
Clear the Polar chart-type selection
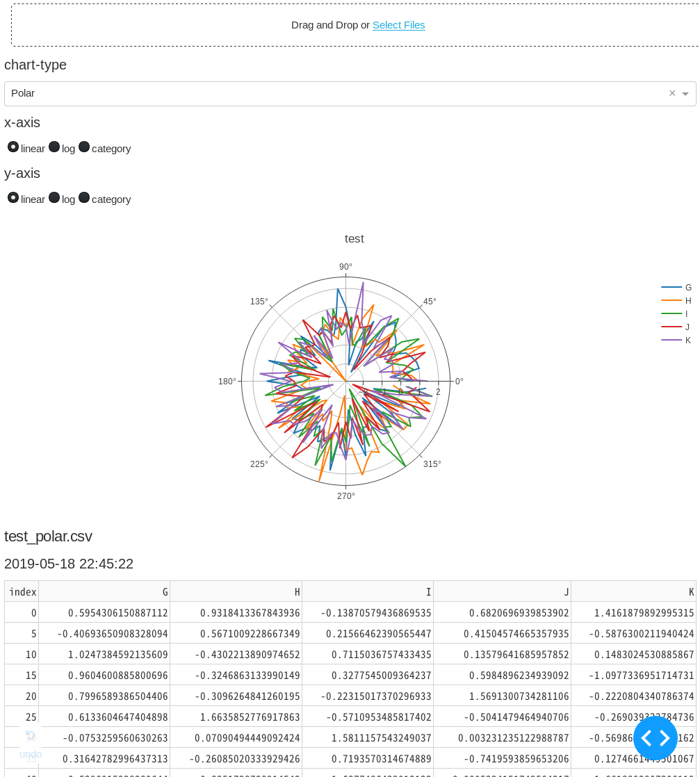coord(672,93)
